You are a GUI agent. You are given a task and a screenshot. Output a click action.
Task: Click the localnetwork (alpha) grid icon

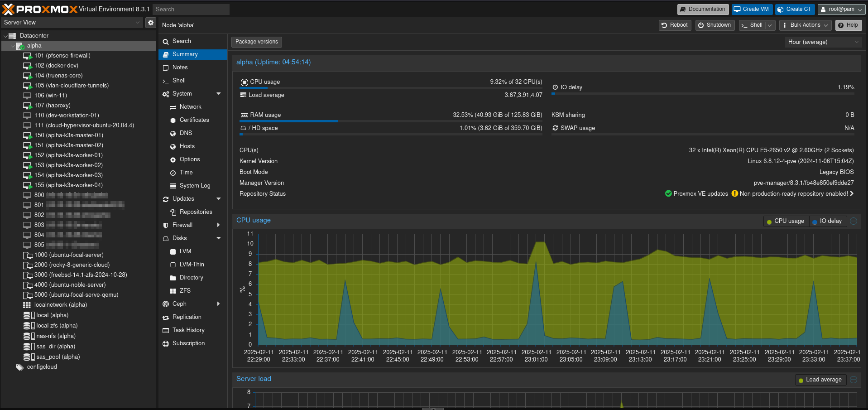tap(27, 305)
